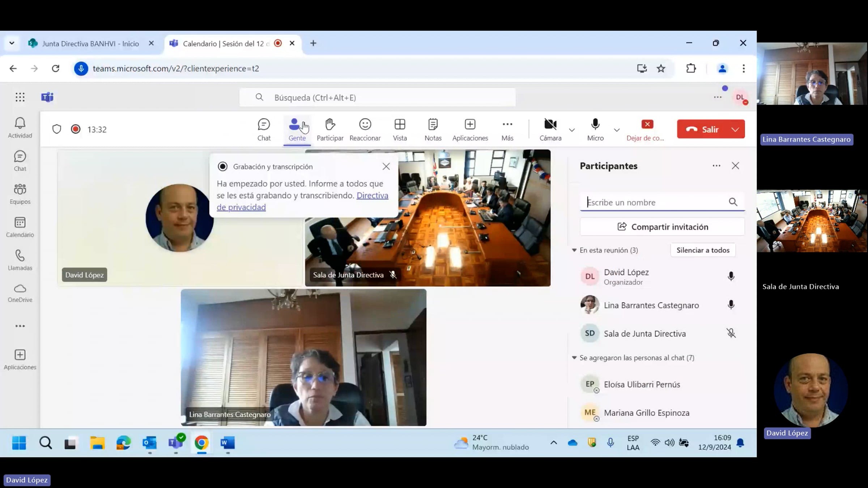Open the Vista layout options
868x488 pixels.
point(400,129)
